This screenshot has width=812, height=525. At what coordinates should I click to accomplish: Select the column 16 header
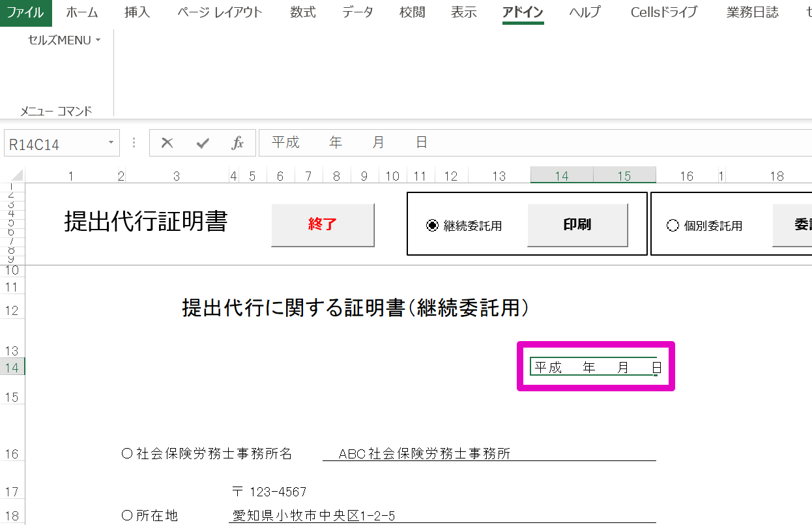click(687, 175)
